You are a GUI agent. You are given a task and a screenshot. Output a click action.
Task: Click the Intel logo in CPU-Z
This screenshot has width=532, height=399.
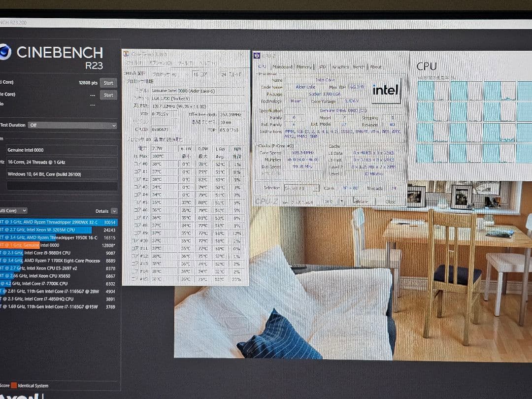coord(387,90)
